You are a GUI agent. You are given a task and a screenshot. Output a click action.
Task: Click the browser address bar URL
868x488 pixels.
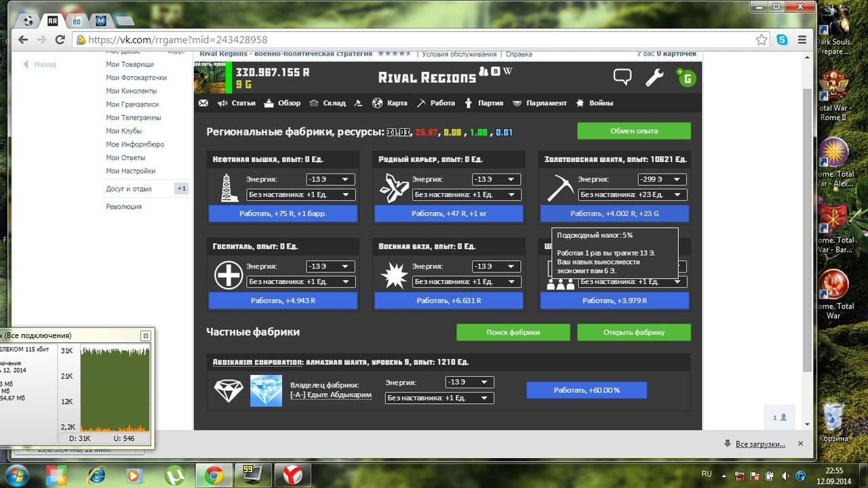coord(178,40)
